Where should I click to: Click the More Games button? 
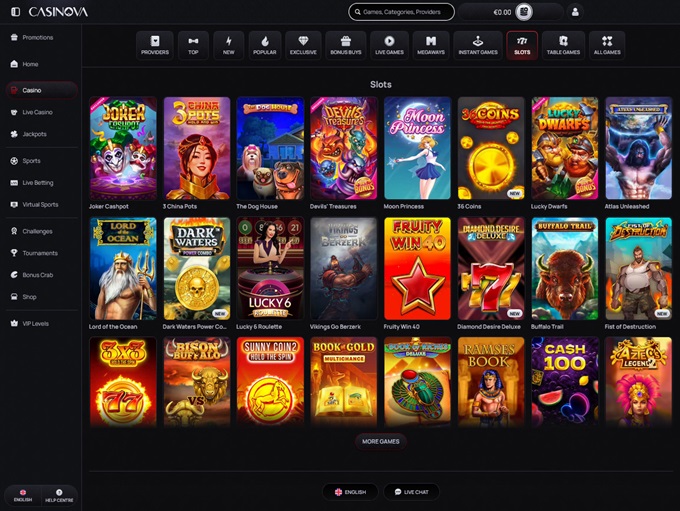[x=380, y=441]
